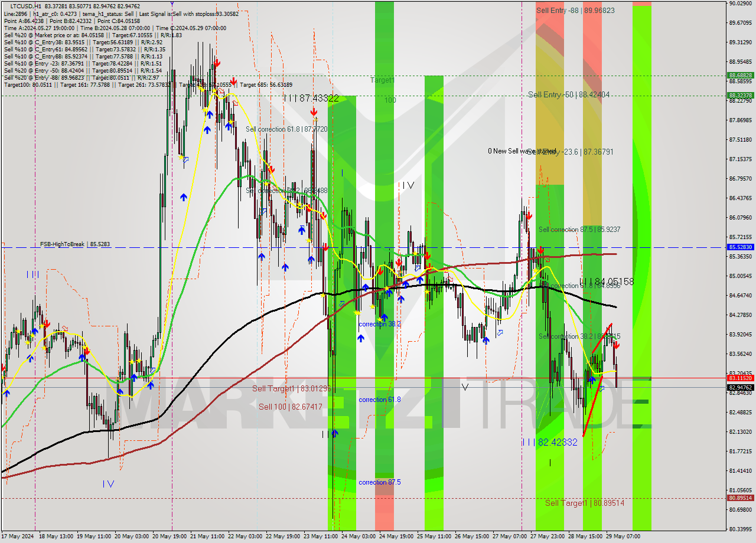Select 'Sell Entry -23.6 | 87.36791' label
This screenshot has height=543, width=756.
[x=570, y=152]
